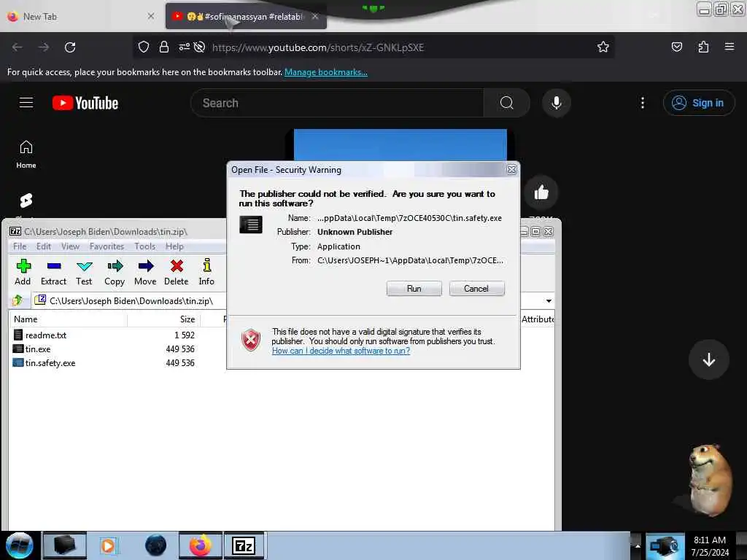The image size is (747, 560).
Task: Bookmark this page with the star icon
Action: 603,47
